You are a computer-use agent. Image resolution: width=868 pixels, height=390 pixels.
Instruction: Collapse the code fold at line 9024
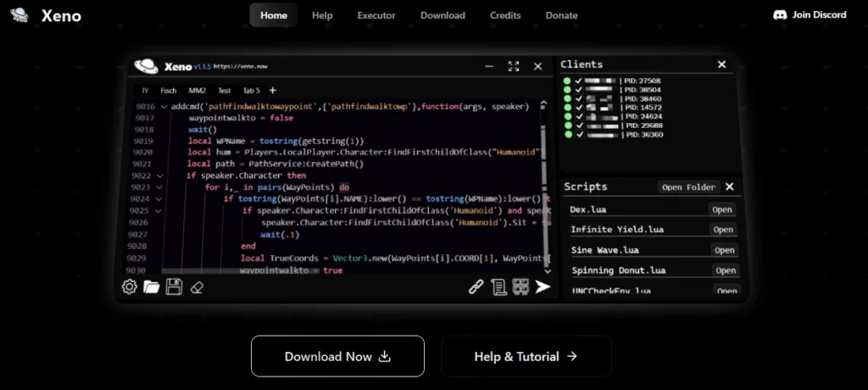pyautogui.click(x=159, y=199)
